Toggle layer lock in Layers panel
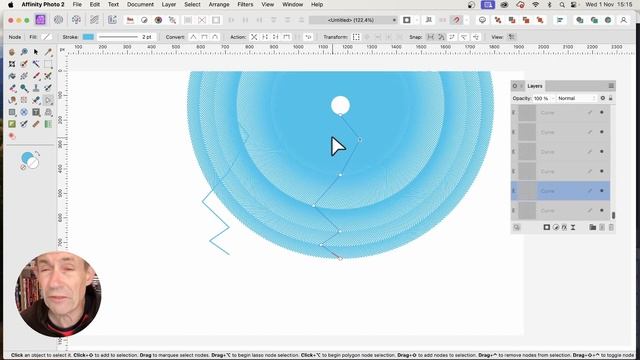Screen dimensions: 640x360 (611, 98)
